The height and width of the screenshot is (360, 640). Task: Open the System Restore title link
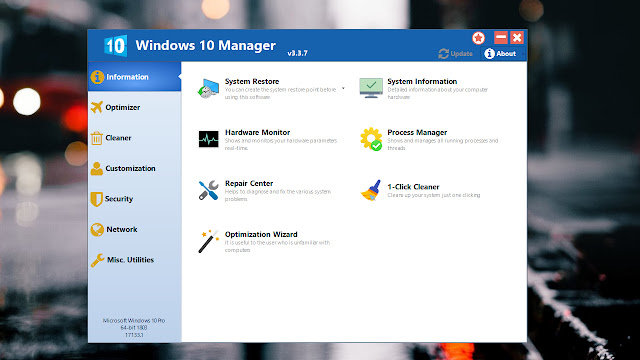(252, 81)
